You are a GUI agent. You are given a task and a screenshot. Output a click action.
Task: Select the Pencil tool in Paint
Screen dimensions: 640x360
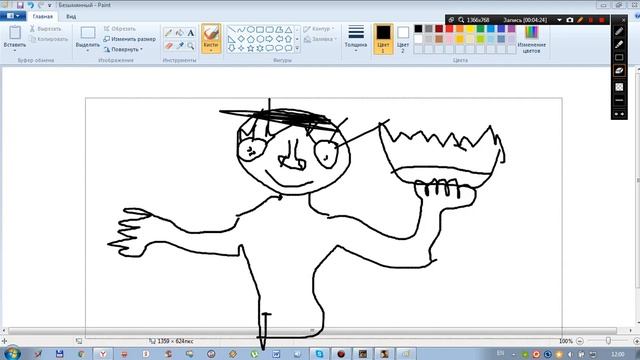point(169,33)
